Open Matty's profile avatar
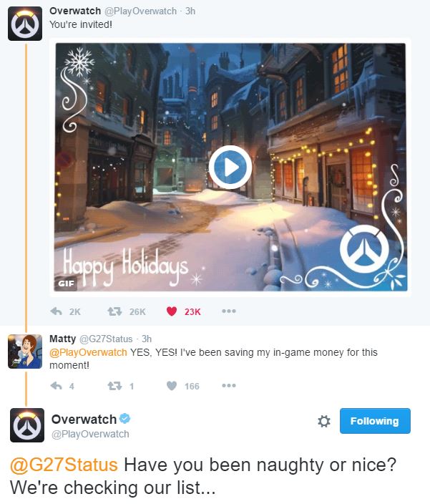This screenshot has height=504, width=430. (25, 352)
